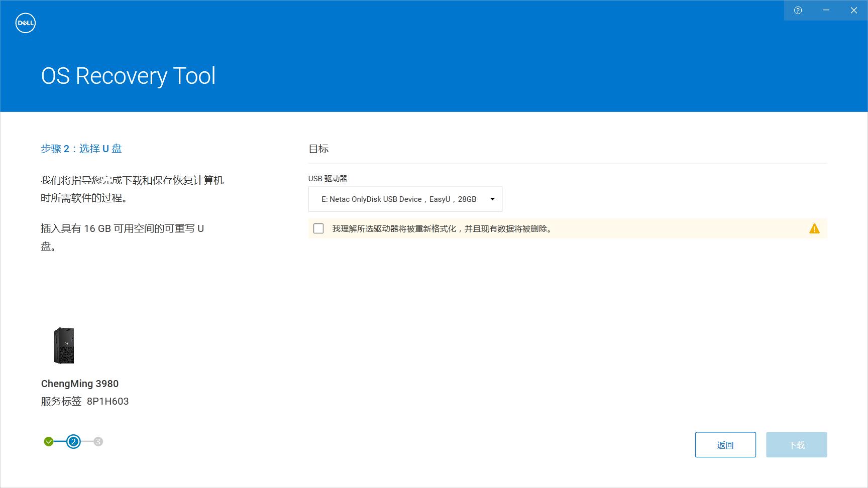Click the service tag 8P1H603 text

coord(107,401)
